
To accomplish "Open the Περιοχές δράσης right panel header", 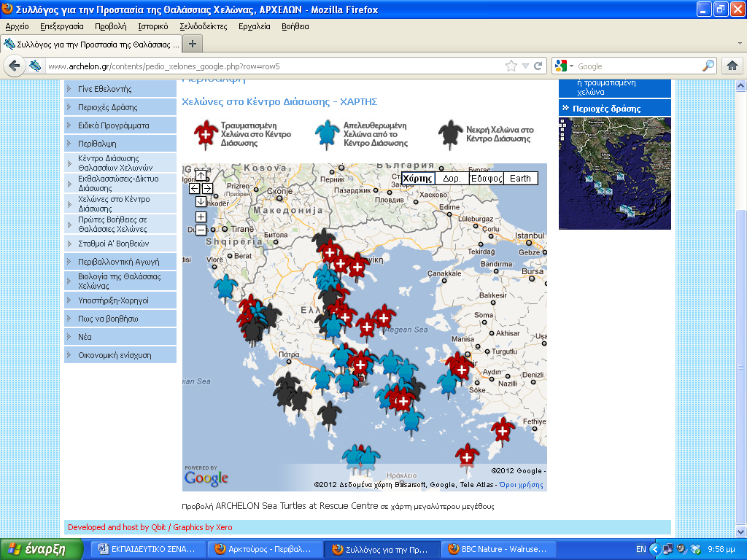I will (x=614, y=108).
